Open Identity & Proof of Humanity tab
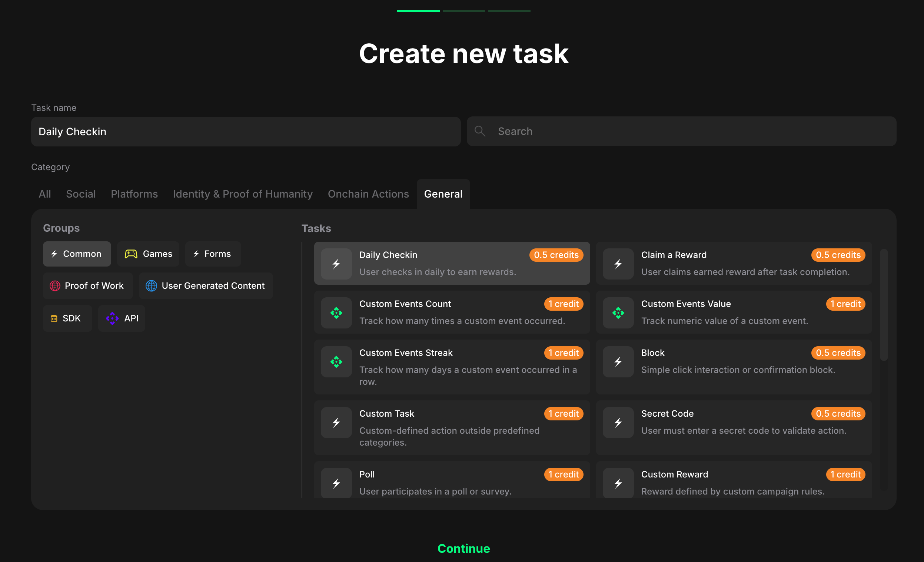Screen dimensions: 924x562 pyautogui.click(x=243, y=194)
